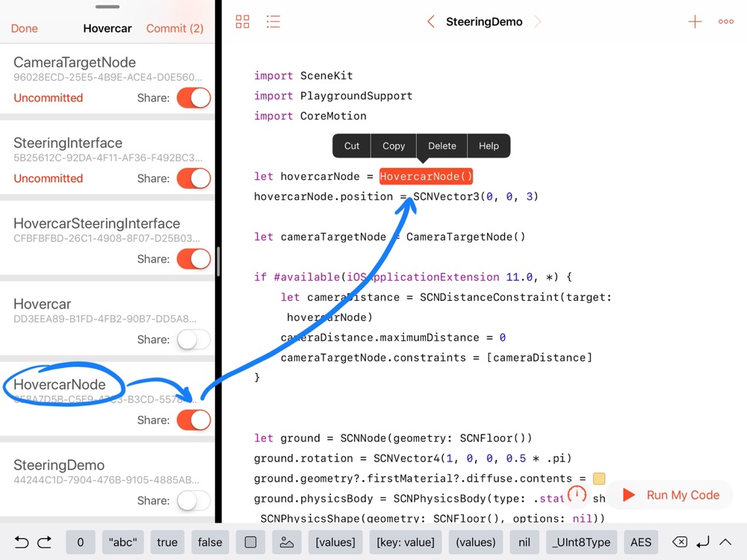Screen dimensions: 747x560
Task: Select the highlighted HovercarNode() token
Action: point(426,176)
